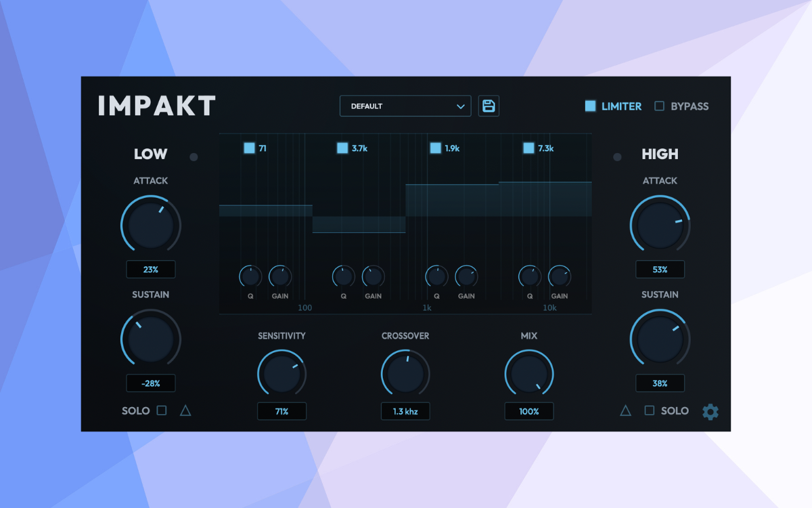This screenshot has height=508, width=812.
Task: Open settings with the gear icon
Action: [710, 412]
